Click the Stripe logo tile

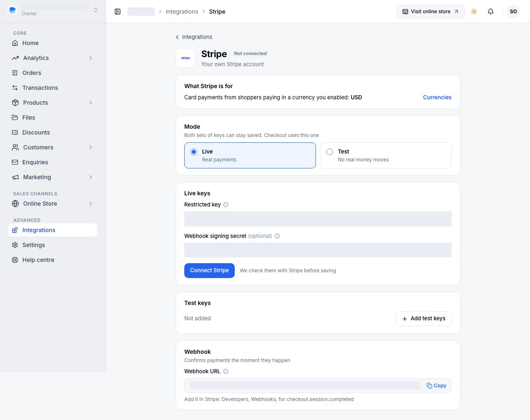click(x=185, y=58)
